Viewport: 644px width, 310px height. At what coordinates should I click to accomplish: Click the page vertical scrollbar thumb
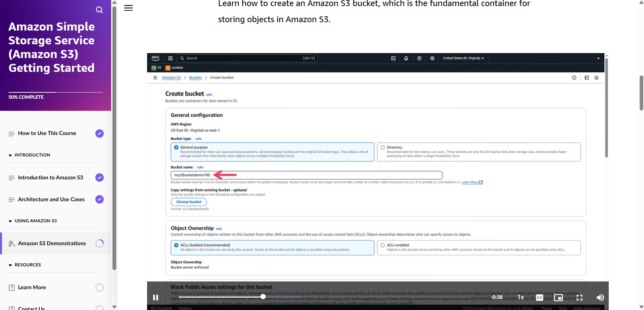[641, 93]
